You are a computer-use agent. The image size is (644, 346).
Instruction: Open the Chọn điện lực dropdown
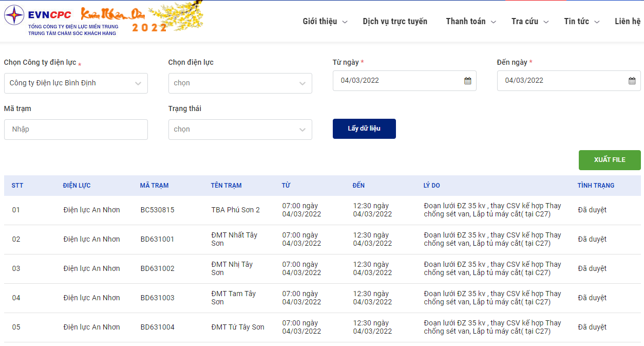[240, 83]
